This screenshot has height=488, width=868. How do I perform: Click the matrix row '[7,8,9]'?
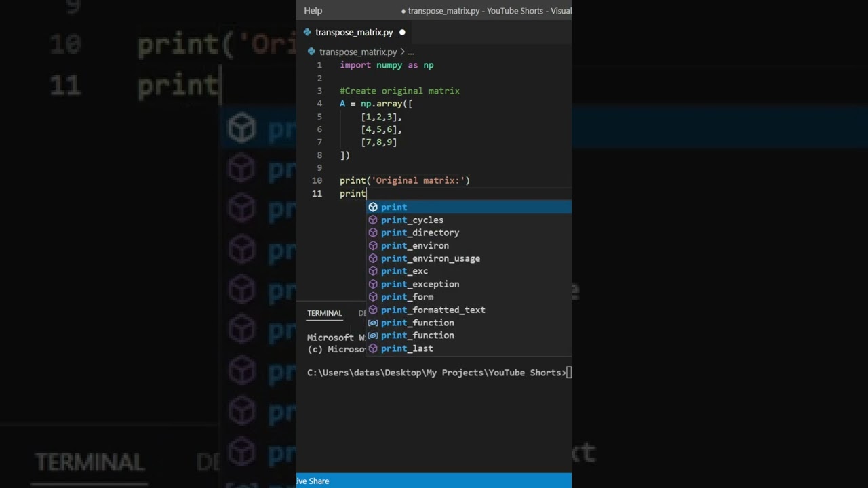(x=379, y=142)
